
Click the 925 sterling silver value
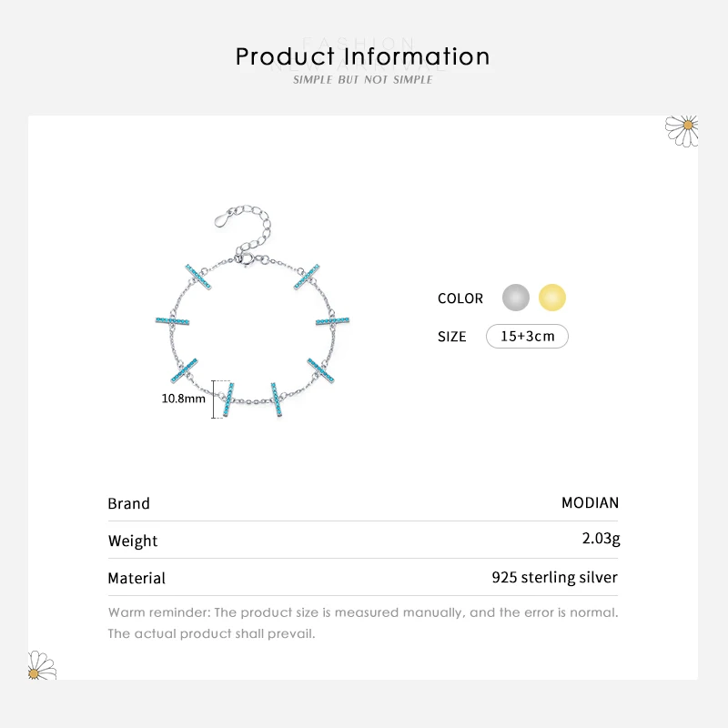[x=554, y=577]
